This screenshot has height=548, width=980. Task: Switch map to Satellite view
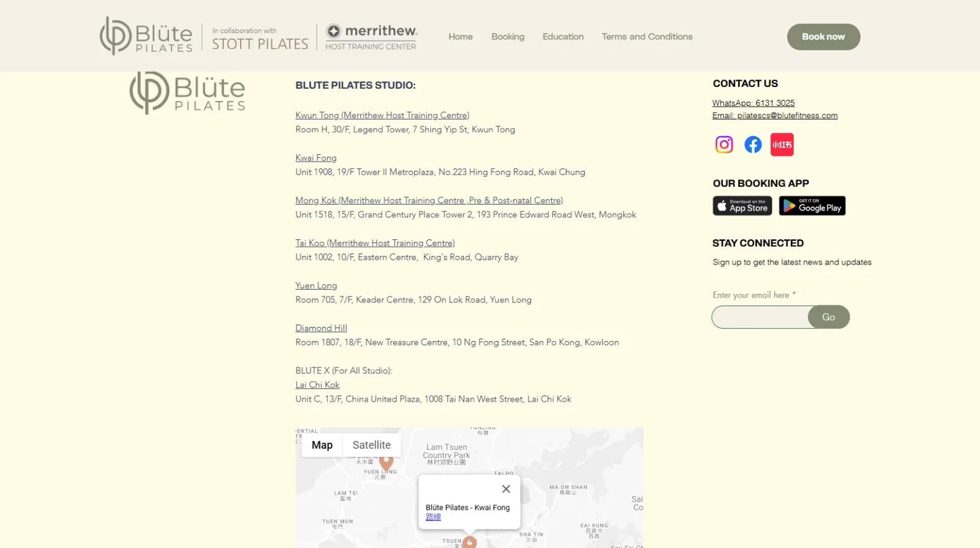coord(372,445)
